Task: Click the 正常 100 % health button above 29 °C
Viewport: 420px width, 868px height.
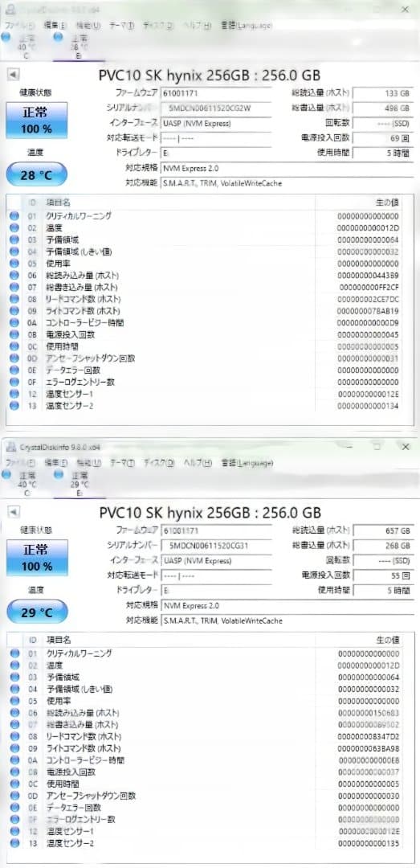Action: (x=36, y=558)
